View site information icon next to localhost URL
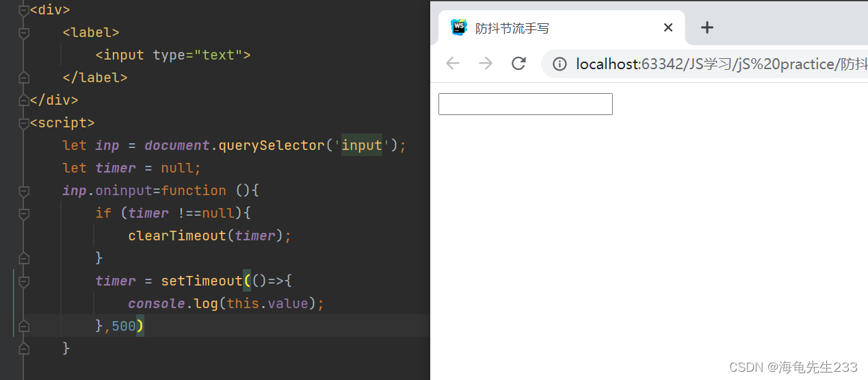The image size is (868, 380). [x=560, y=64]
